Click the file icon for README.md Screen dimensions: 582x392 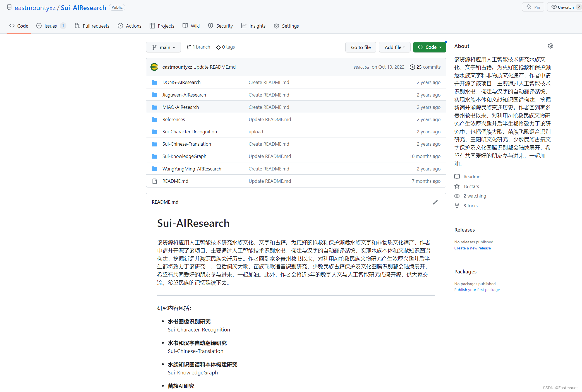(154, 181)
